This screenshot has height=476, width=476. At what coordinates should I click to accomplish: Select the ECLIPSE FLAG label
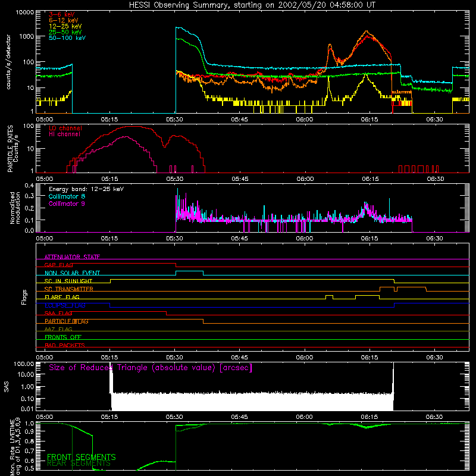pos(65,305)
